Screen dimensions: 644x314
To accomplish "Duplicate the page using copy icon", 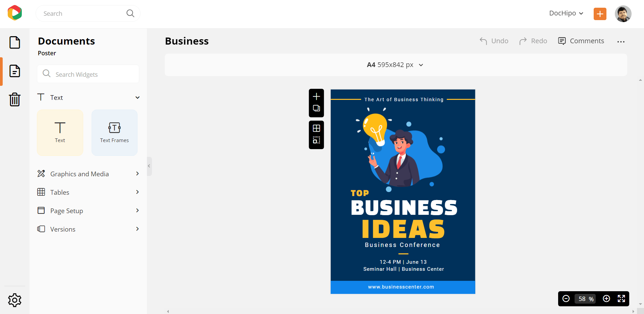I will [316, 108].
